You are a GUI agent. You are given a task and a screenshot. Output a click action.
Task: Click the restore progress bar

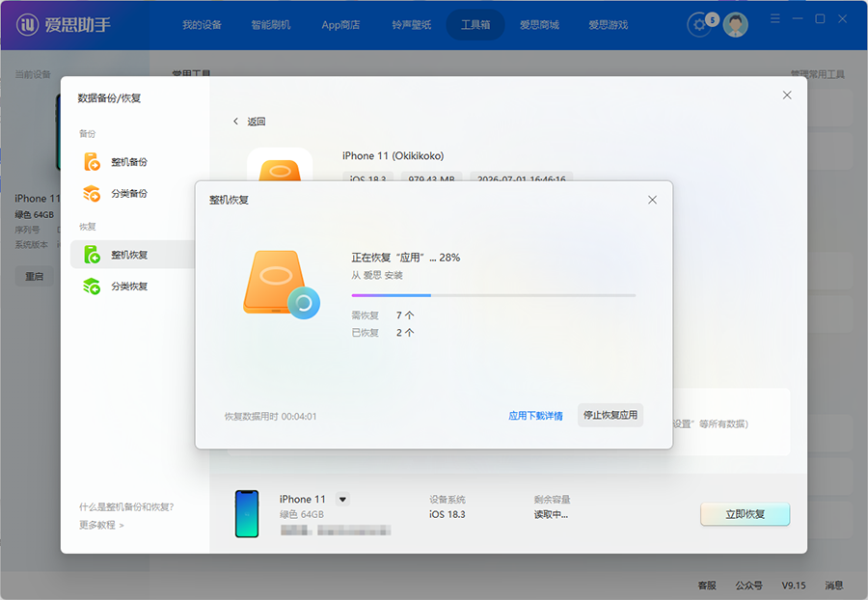tap(493, 295)
